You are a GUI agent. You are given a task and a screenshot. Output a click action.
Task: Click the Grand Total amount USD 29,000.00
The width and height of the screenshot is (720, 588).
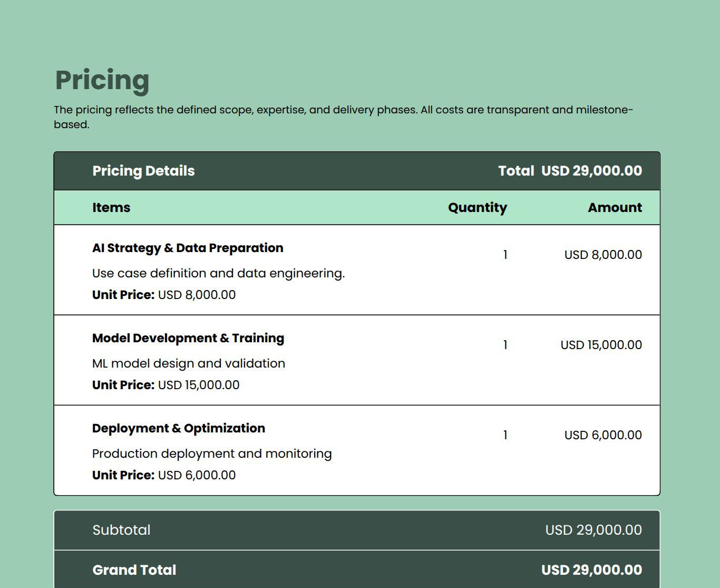(x=591, y=570)
